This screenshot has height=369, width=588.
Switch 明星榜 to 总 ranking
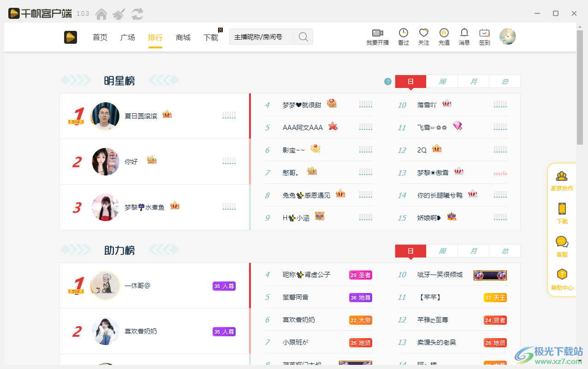(x=505, y=82)
